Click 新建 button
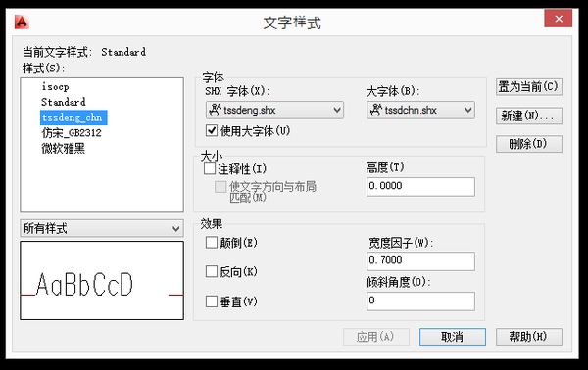 [x=529, y=116]
